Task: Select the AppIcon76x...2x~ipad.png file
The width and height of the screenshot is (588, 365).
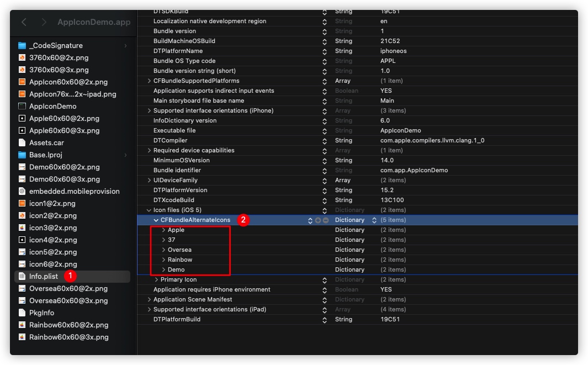Action: coord(72,94)
